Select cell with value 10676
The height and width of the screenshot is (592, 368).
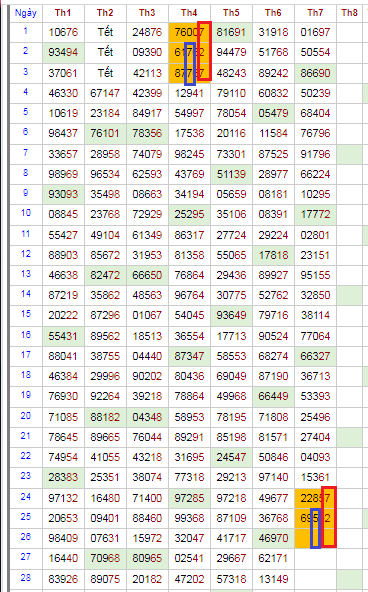63,32
